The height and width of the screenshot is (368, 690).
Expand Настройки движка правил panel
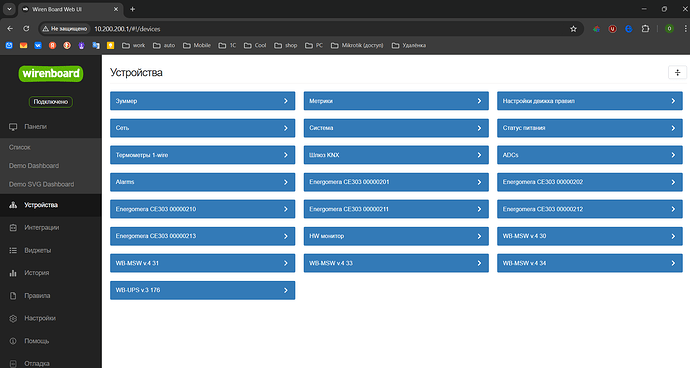(590, 101)
